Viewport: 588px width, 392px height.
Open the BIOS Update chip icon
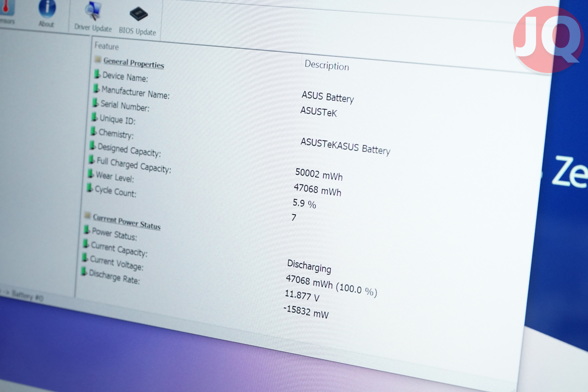click(x=139, y=14)
